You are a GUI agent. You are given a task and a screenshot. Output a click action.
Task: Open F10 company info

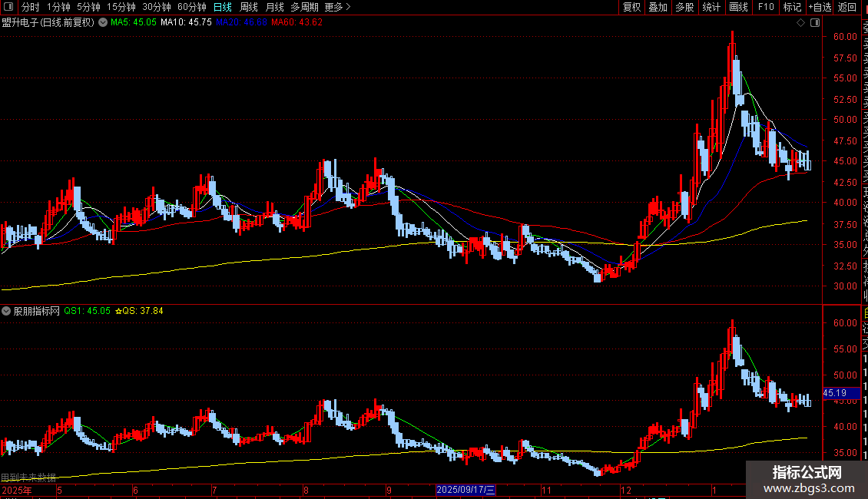[x=766, y=7]
